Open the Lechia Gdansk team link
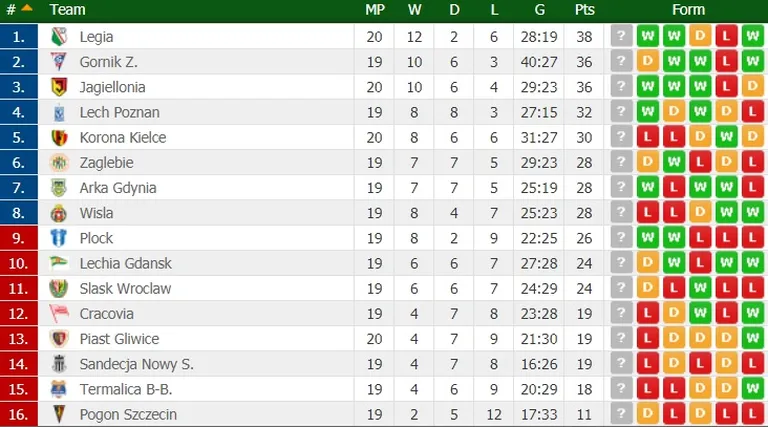The width and height of the screenshot is (768, 427). point(126,263)
